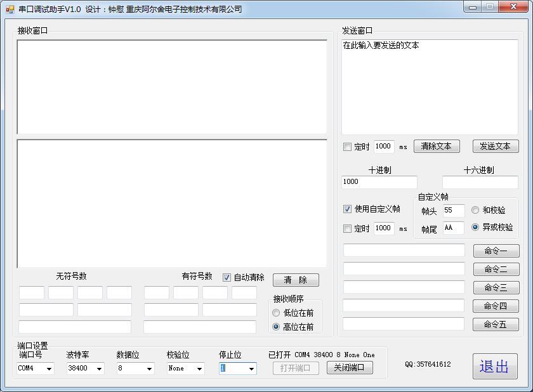The image size is (533, 392).
Task: Open the 波特率 38400 dropdown
Action: click(x=99, y=369)
